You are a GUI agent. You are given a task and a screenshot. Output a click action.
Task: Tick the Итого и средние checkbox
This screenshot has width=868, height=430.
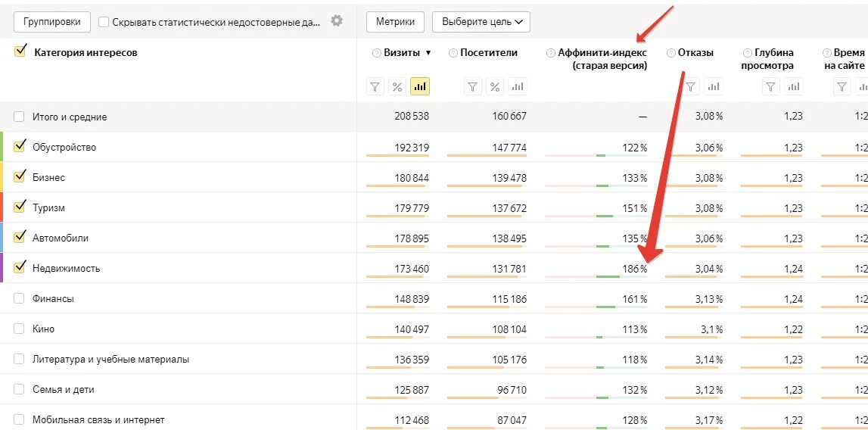point(20,117)
